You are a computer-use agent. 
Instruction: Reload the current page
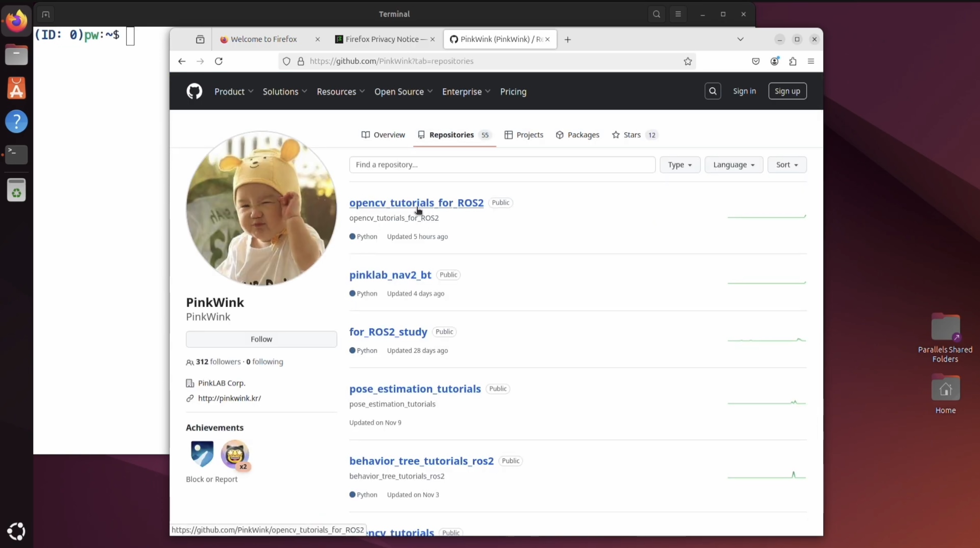point(219,61)
